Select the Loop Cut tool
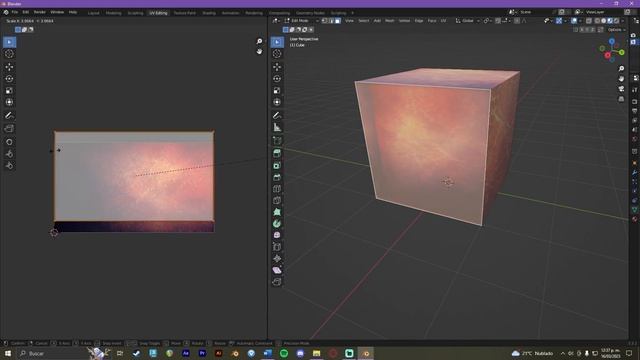Image resolution: width=640 pixels, height=360 pixels. pos(277,189)
